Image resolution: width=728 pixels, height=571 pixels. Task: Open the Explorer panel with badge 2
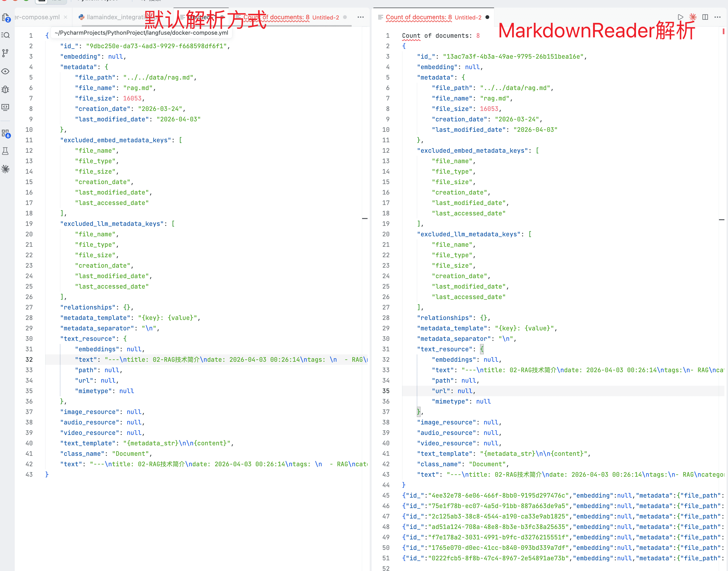tap(6, 17)
